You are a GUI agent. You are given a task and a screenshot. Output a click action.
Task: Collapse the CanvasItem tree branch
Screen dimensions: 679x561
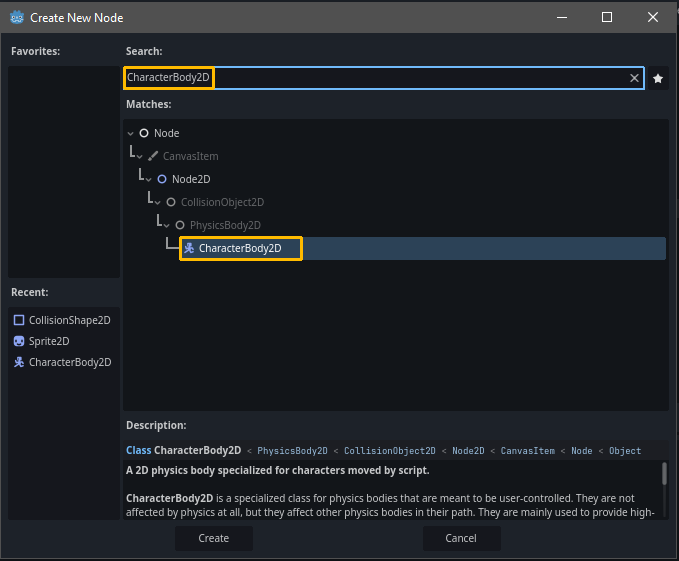click(139, 156)
